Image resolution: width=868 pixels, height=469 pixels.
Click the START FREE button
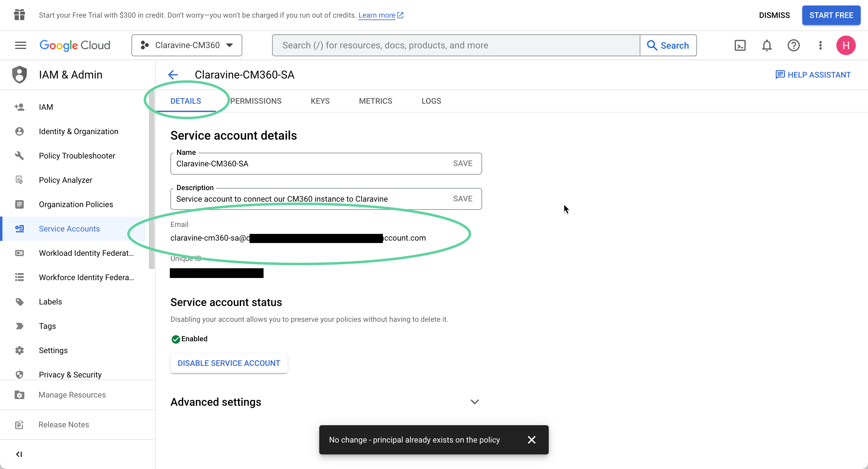(x=831, y=15)
